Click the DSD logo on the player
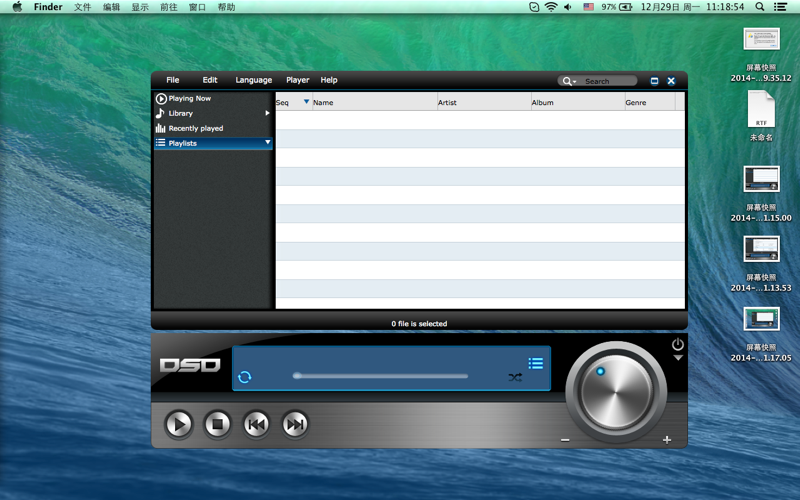Image resolution: width=800 pixels, height=500 pixels. pyautogui.click(x=190, y=365)
